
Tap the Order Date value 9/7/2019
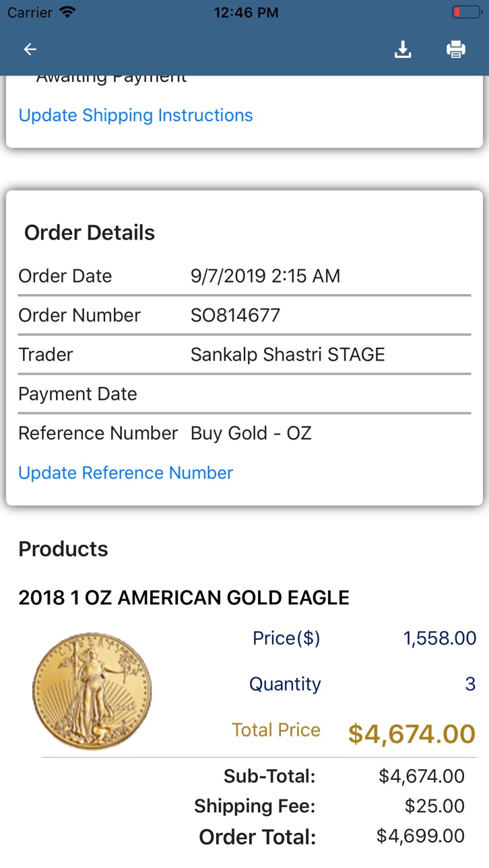[x=265, y=276]
